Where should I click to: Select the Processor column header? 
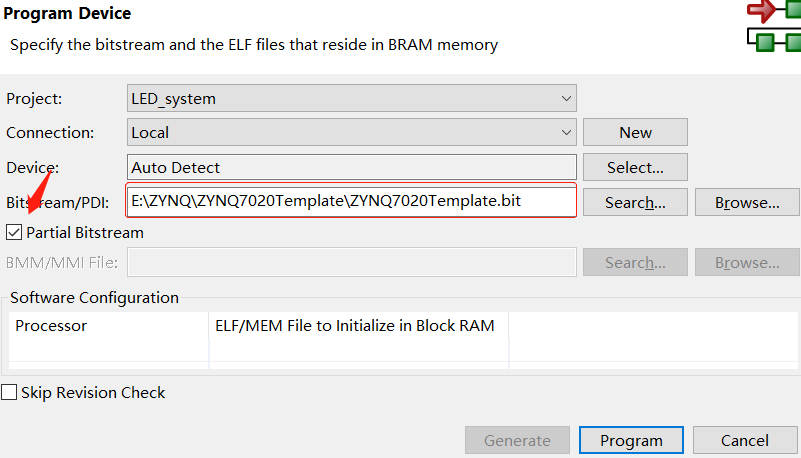click(108, 326)
